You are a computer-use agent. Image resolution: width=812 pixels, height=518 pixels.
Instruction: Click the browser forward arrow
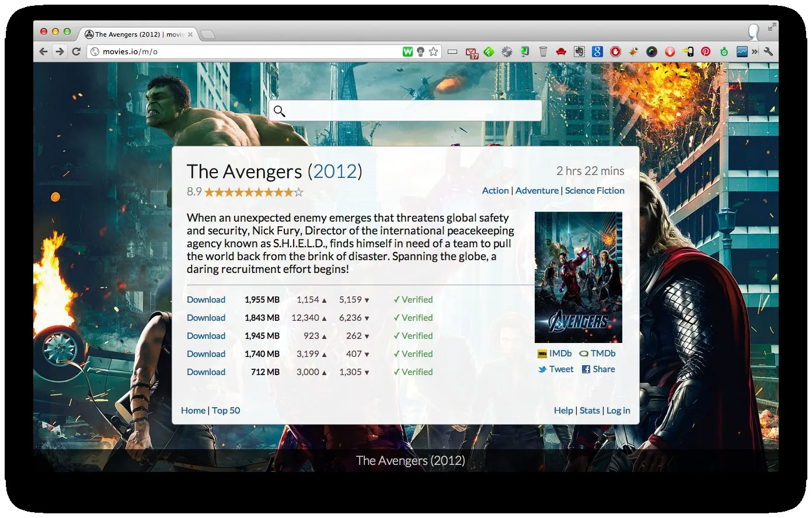pyautogui.click(x=60, y=51)
